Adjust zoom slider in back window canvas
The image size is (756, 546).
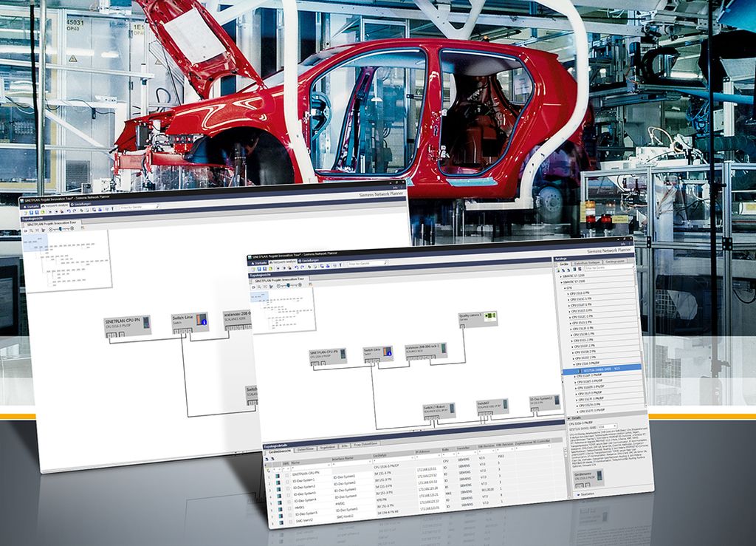61,228
